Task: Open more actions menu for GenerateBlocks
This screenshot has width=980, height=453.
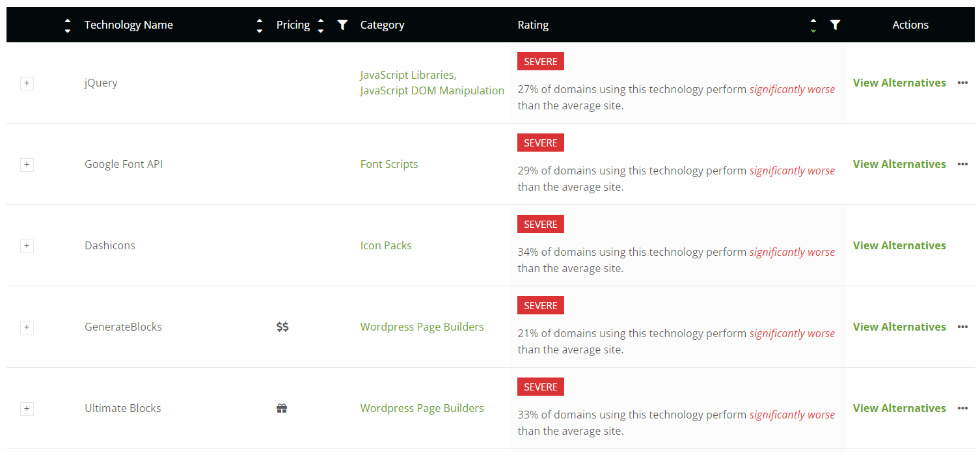Action: tap(962, 327)
